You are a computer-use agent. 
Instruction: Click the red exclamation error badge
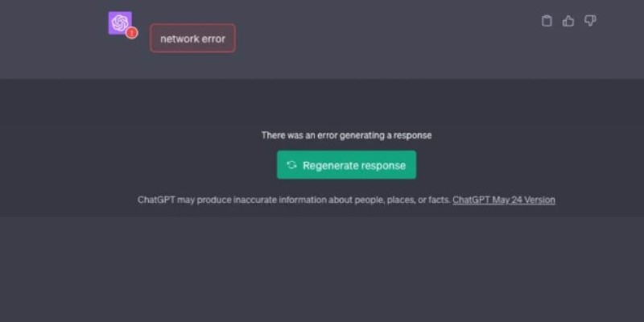(x=131, y=33)
